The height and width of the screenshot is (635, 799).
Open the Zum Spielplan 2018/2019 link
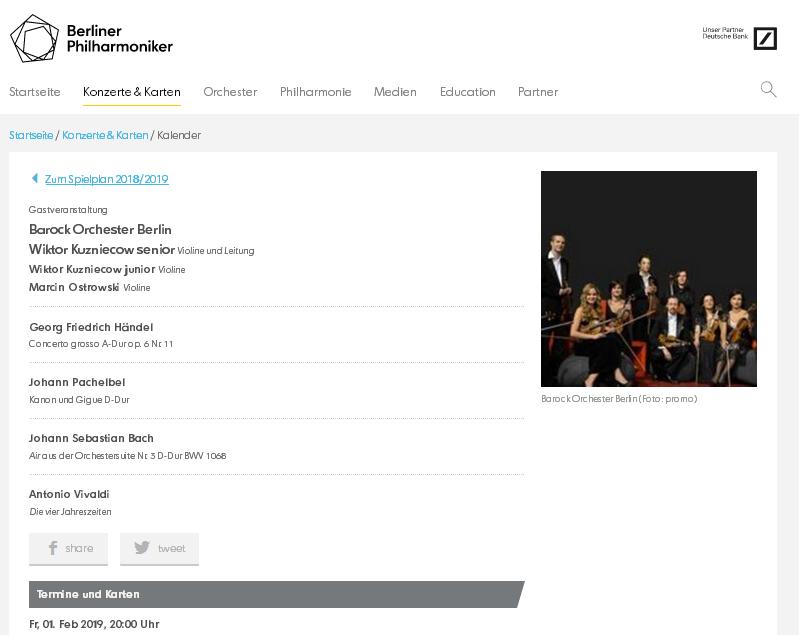tap(106, 179)
